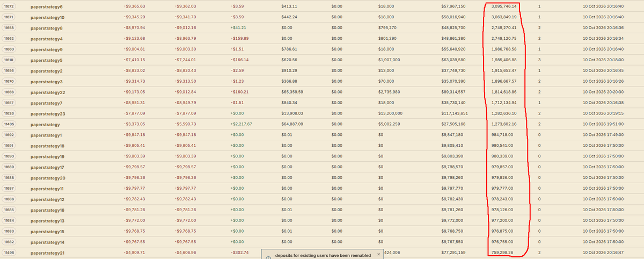Click the paperstrategy11 name

(x=47, y=189)
